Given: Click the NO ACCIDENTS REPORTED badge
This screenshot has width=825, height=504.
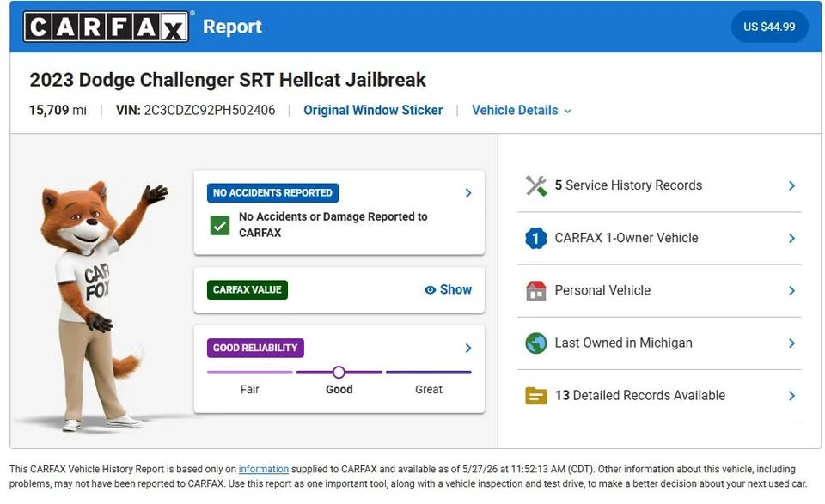Looking at the screenshot, I should pyautogui.click(x=272, y=193).
